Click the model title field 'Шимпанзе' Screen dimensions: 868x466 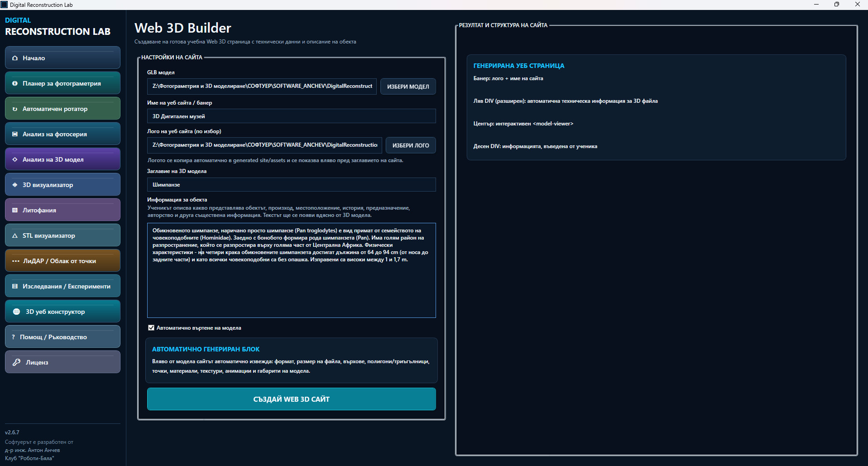(x=292, y=185)
